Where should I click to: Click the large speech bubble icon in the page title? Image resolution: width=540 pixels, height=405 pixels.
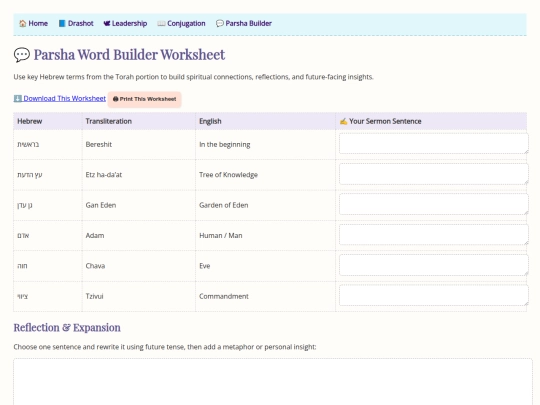[x=22, y=55]
